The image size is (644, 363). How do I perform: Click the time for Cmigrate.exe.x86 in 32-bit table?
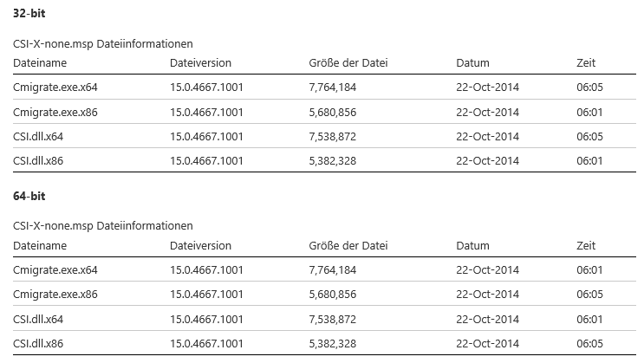pos(590,112)
